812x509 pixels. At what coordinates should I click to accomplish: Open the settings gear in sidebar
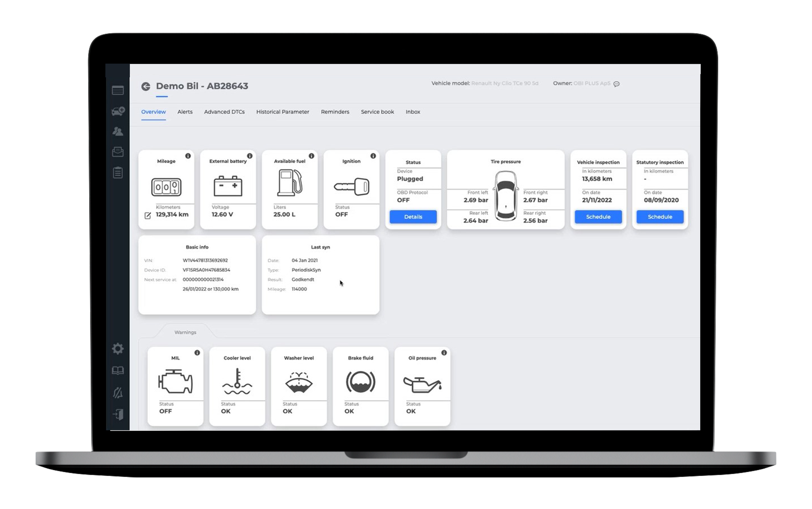(118, 349)
